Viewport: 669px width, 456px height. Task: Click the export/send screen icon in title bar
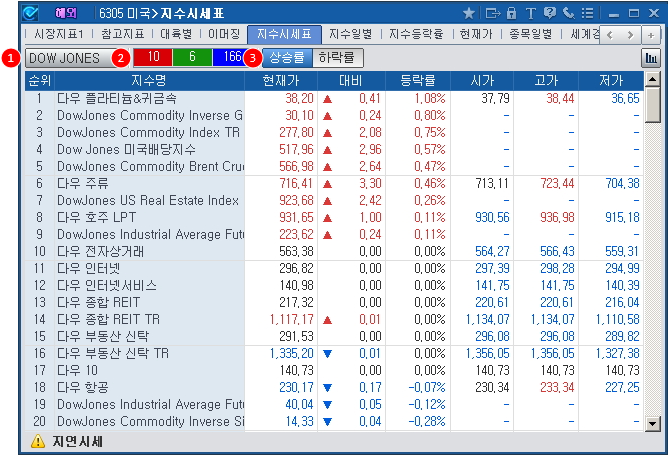pyautogui.click(x=492, y=13)
